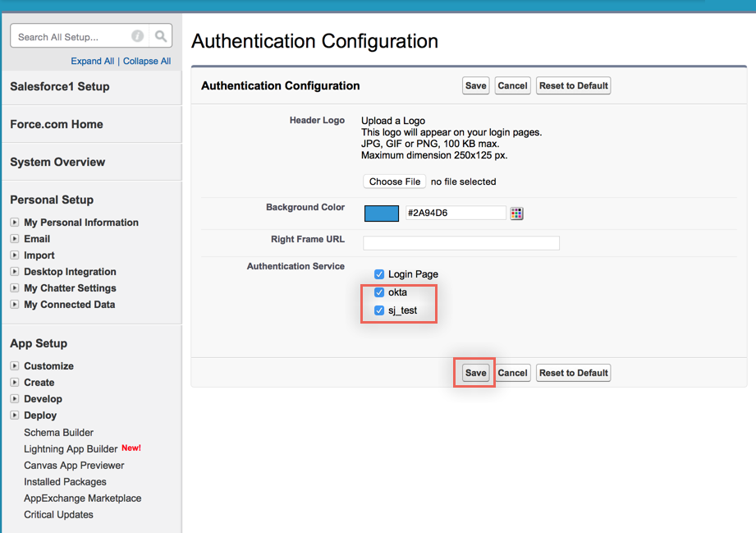The width and height of the screenshot is (756, 533).
Task: Open System Overview section
Action: [x=57, y=162]
